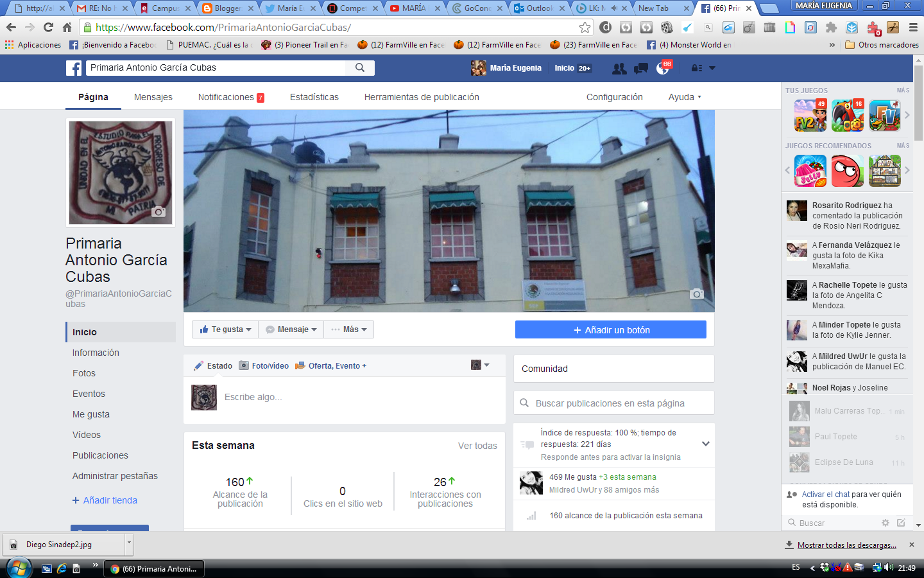Open the Ayuda dropdown menu

point(685,97)
